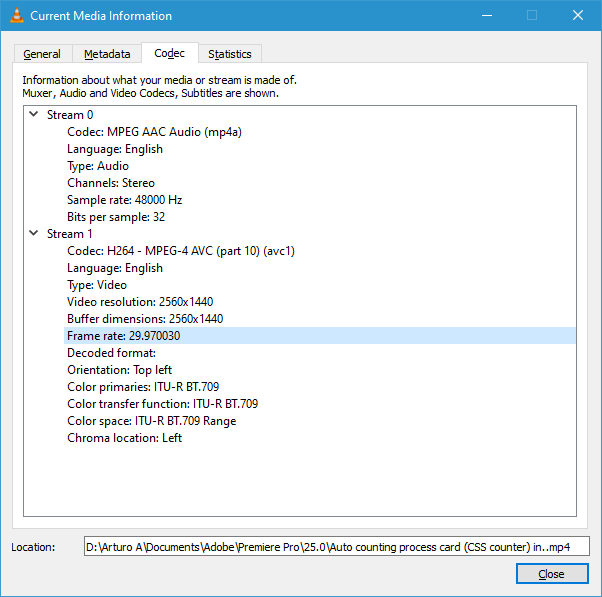Select Frame rate: 29.970030 row
Image resolution: width=602 pixels, height=597 pixels.
tap(319, 336)
